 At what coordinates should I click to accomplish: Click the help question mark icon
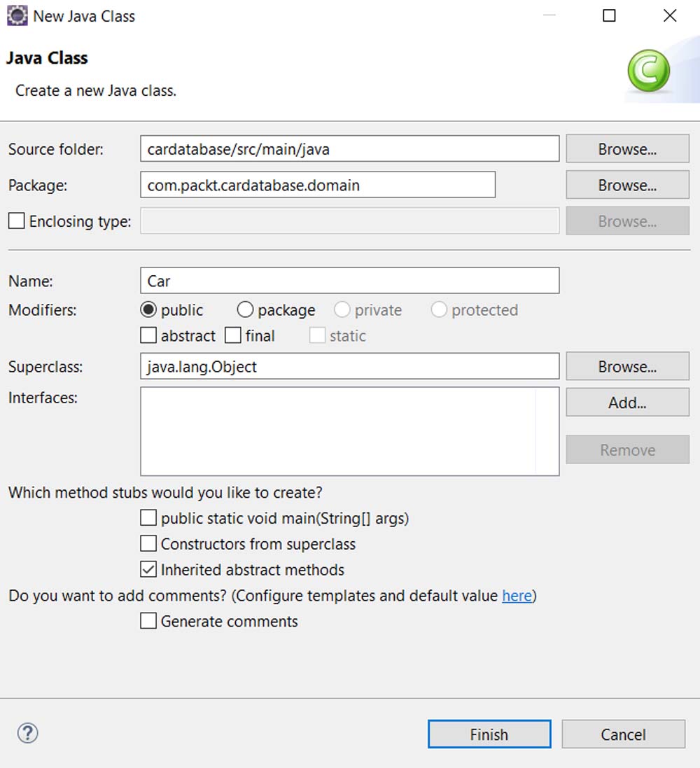(x=27, y=733)
